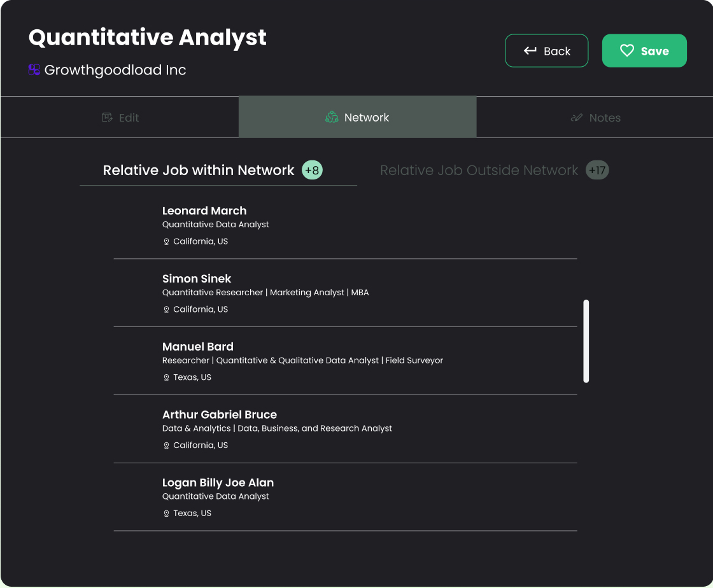Open Arthur Gabriel Bruce's profile
Screen dimensions: 713x588
(x=344, y=428)
